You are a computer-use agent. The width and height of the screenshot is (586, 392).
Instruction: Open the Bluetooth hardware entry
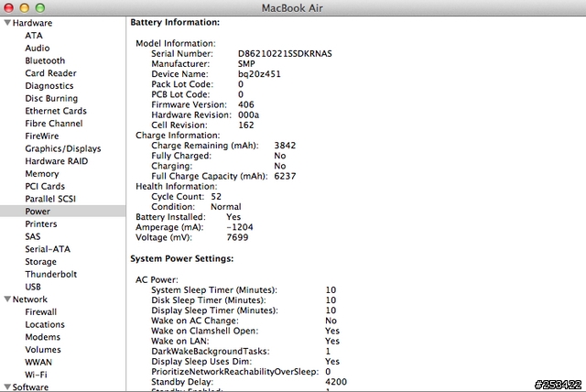pyautogui.click(x=45, y=60)
